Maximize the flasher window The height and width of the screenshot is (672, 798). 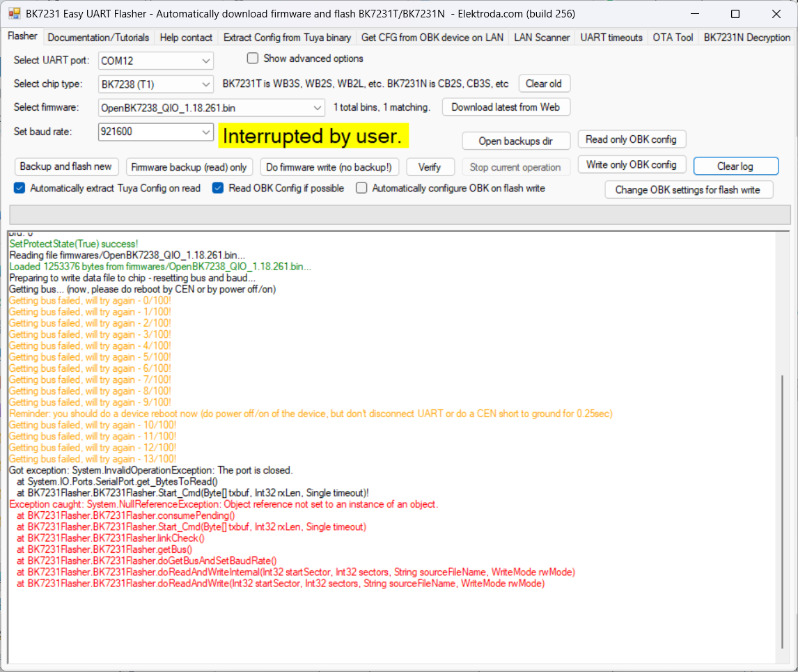point(735,14)
